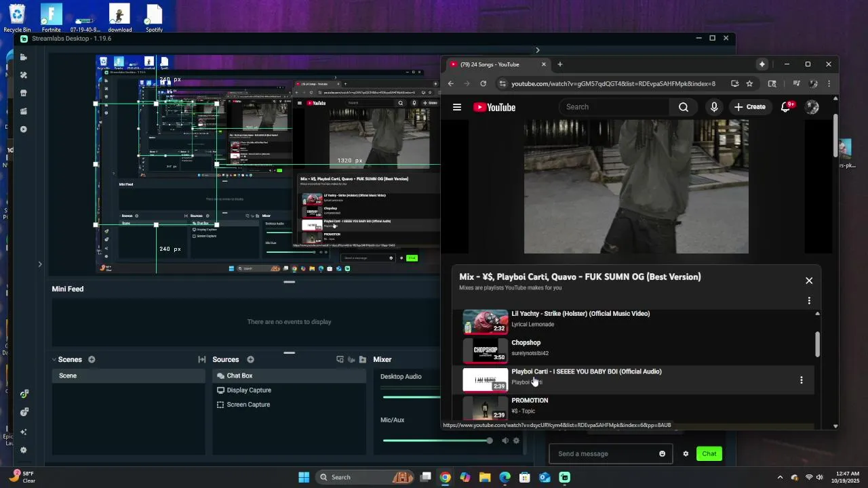Add a new source with the plus icon
The height and width of the screenshot is (488, 868).
(x=250, y=359)
